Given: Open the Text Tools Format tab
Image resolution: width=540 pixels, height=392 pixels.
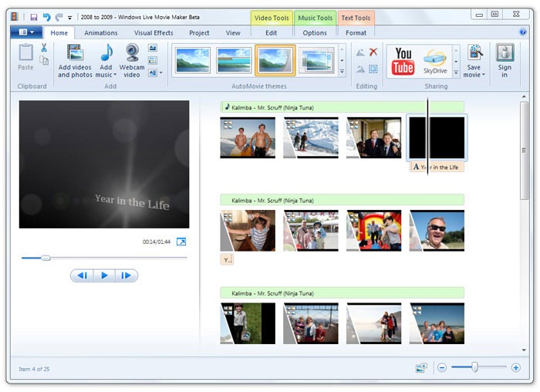Looking at the screenshot, I should (x=356, y=32).
